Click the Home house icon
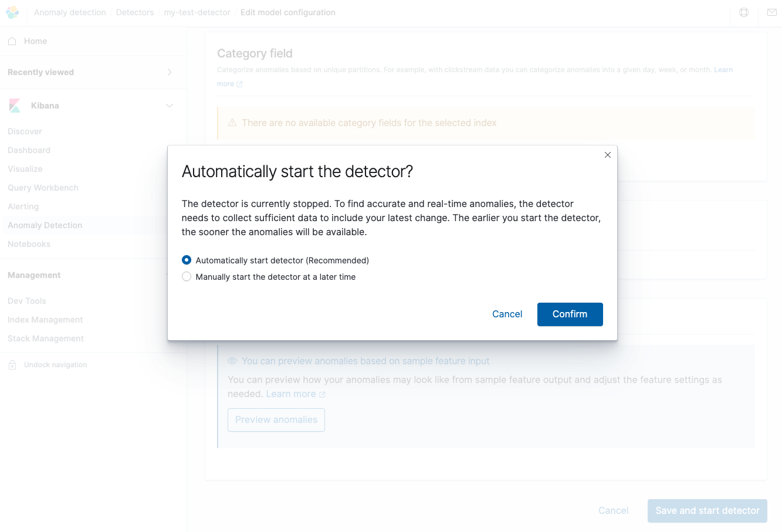Image resolution: width=782 pixels, height=532 pixels. tap(12, 41)
